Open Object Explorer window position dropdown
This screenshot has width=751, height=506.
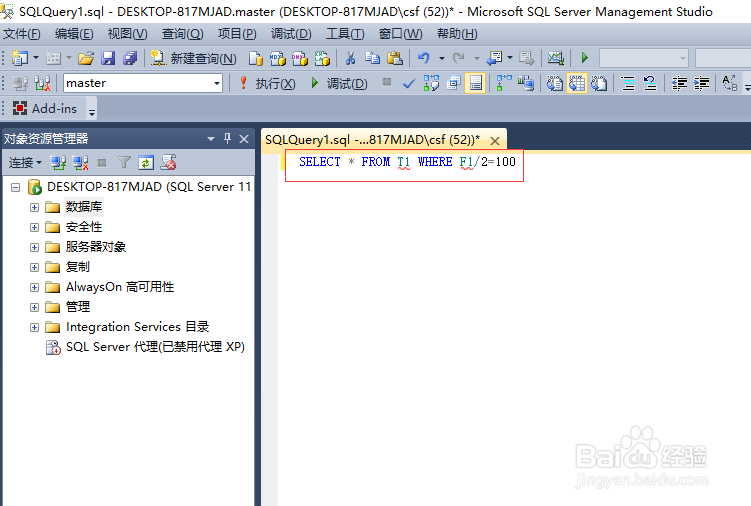pos(211,139)
